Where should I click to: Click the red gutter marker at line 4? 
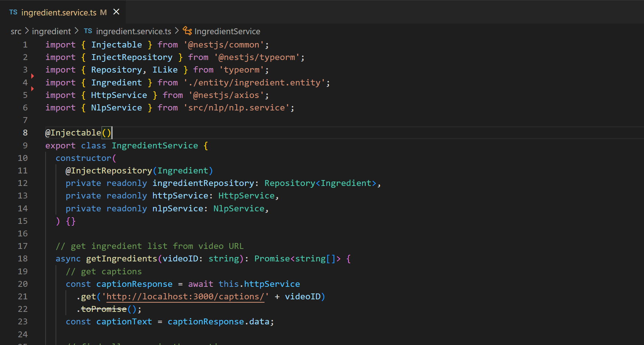(32, 76)
